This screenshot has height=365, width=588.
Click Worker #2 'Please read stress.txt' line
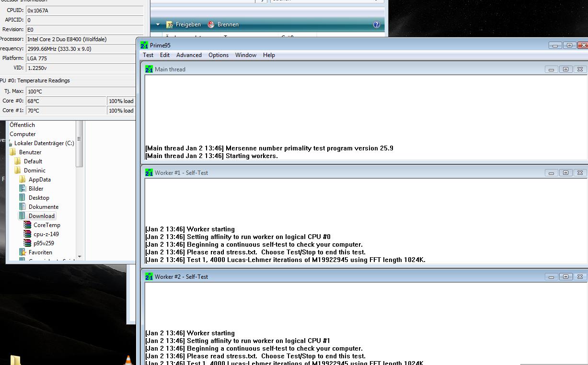[x=255, y=356]
